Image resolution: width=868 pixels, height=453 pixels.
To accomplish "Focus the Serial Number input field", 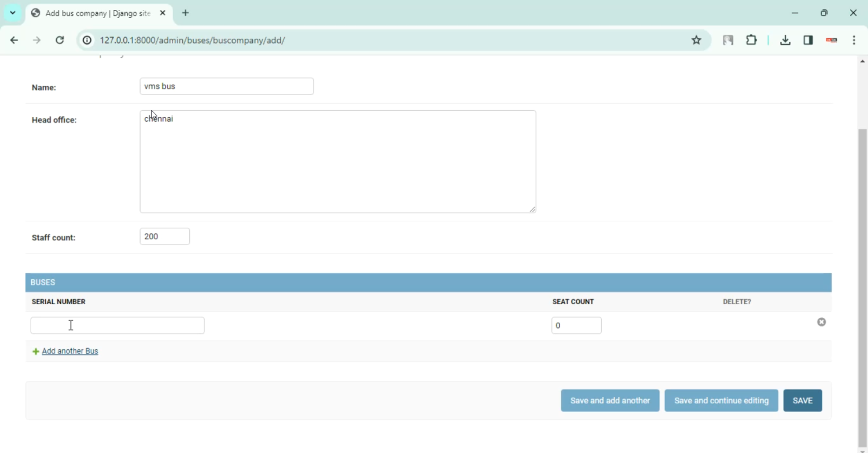I will tap(117, 326).
